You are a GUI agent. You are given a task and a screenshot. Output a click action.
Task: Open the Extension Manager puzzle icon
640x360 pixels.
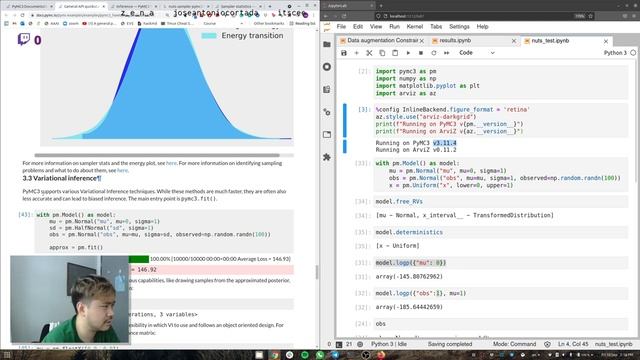(x=327, y=157)
